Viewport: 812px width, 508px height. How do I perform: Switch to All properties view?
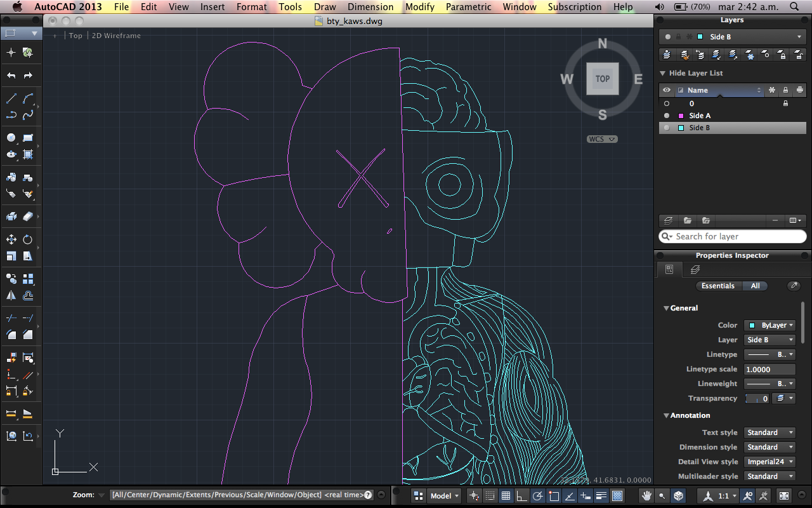[756, 286]
